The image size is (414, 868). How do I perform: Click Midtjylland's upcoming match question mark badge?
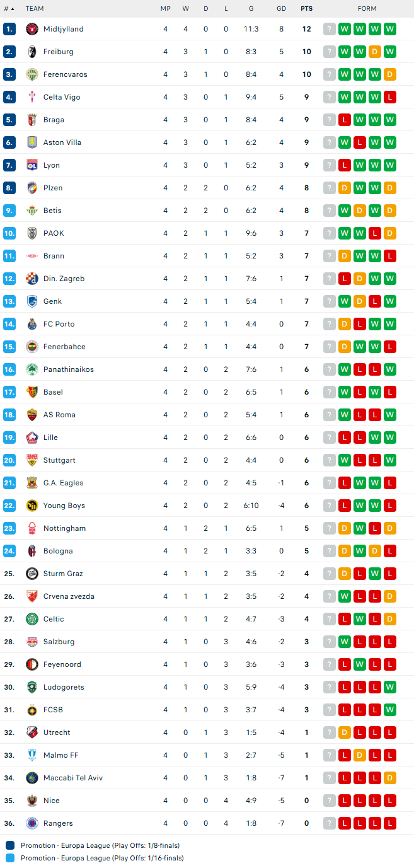click(330, 29)
